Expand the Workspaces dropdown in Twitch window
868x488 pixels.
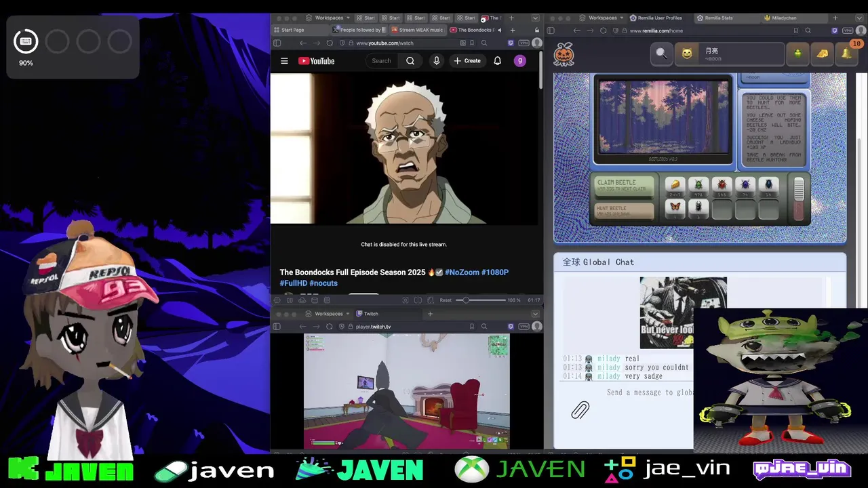click(328, 314)
